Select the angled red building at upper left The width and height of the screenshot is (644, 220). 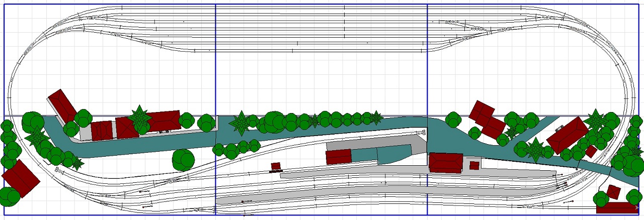[62, 105]
